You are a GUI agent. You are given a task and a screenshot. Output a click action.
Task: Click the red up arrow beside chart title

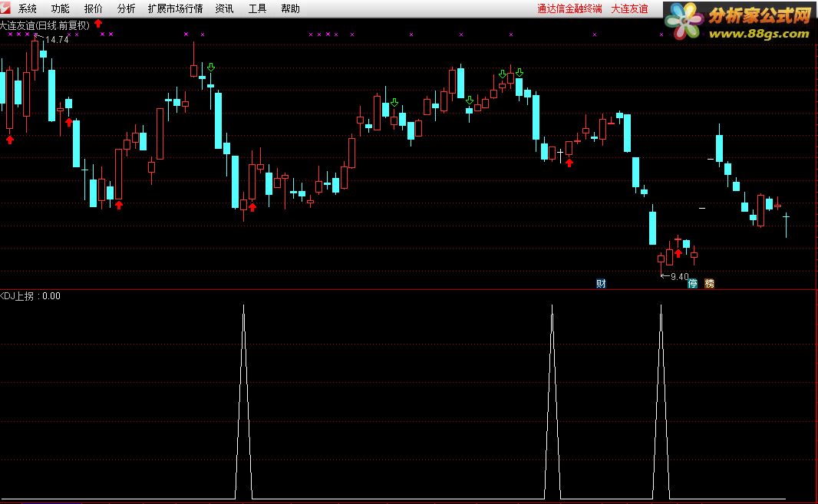click(x=98, y=24)
